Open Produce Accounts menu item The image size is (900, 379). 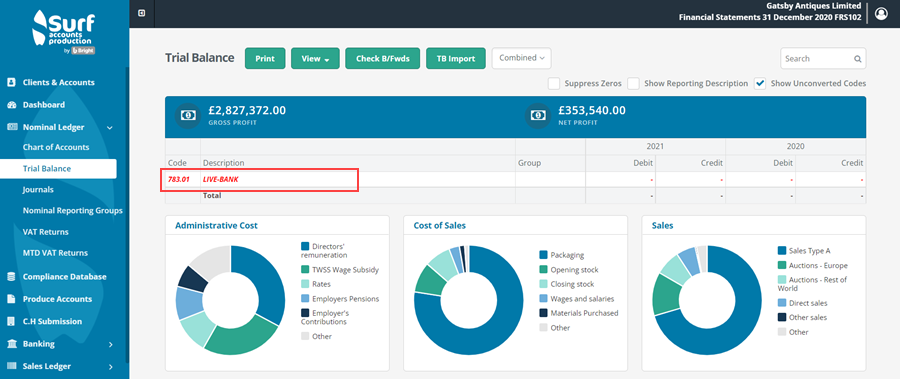pyautogui.click(x=57, y=299)
